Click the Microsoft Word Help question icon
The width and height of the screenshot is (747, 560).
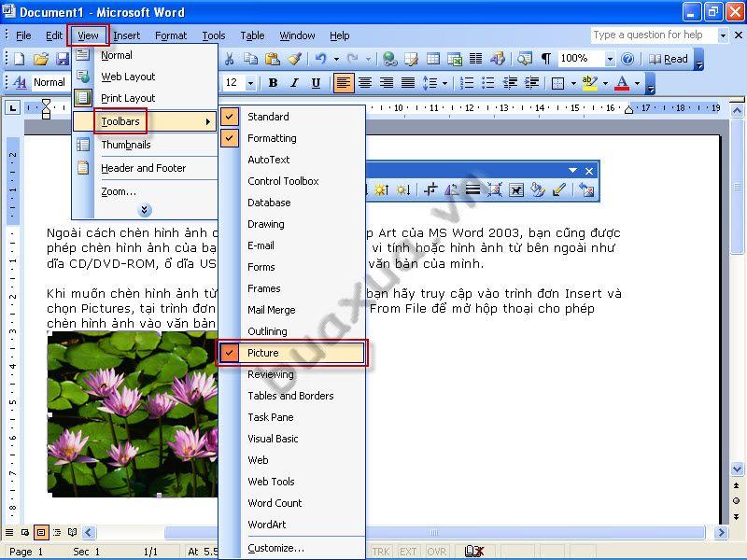pos(627,59)
